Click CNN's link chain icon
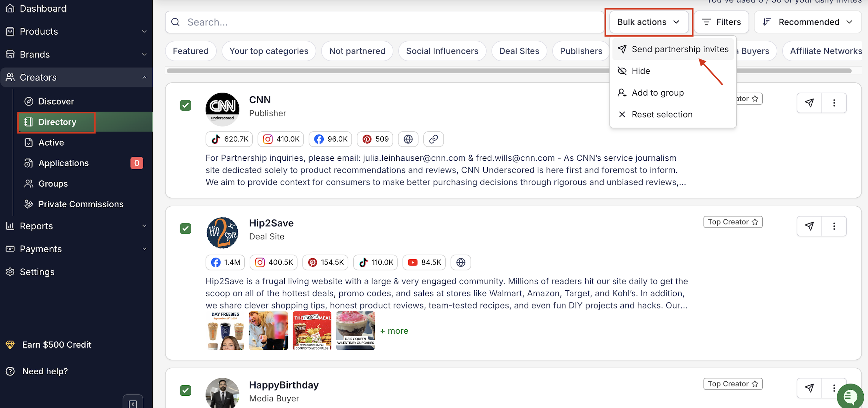Screen dimensions: 868x408 coord(433,139)
